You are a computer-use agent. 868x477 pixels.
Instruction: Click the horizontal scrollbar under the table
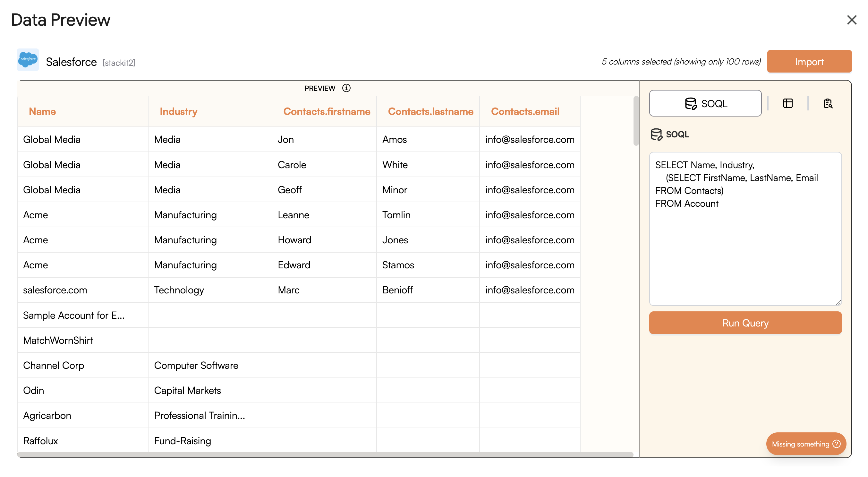(325, 455)
